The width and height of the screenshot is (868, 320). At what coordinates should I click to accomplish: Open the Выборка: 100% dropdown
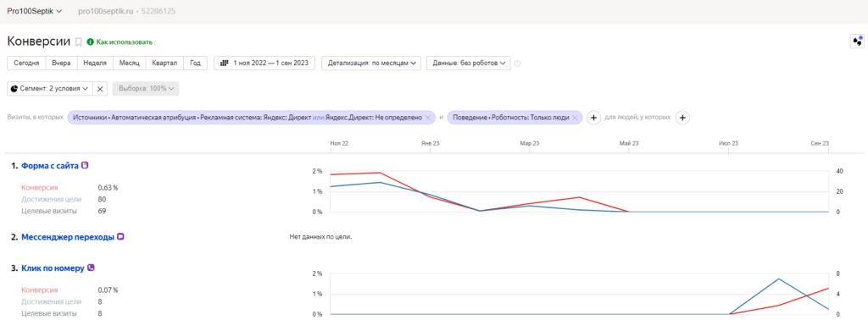coord(146,88)
